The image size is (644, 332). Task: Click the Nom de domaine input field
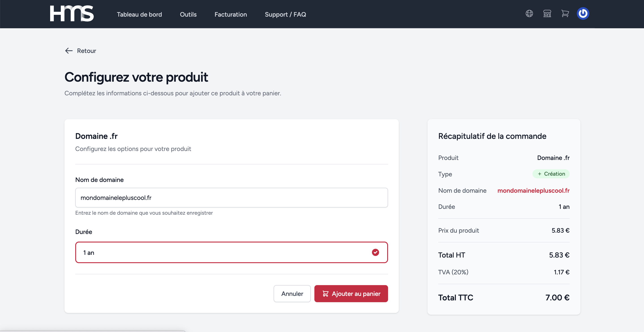coord(231,198)
